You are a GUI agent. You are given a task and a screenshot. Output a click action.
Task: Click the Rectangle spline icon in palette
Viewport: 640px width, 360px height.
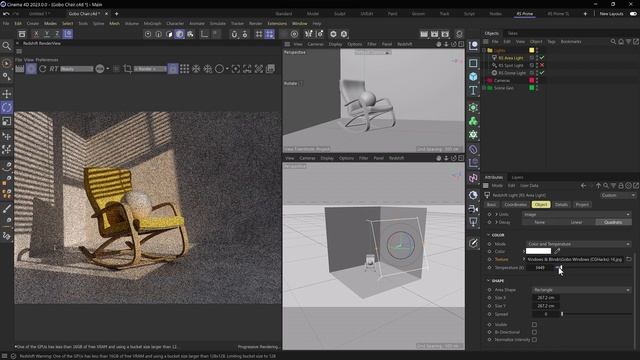click(473, 63)
